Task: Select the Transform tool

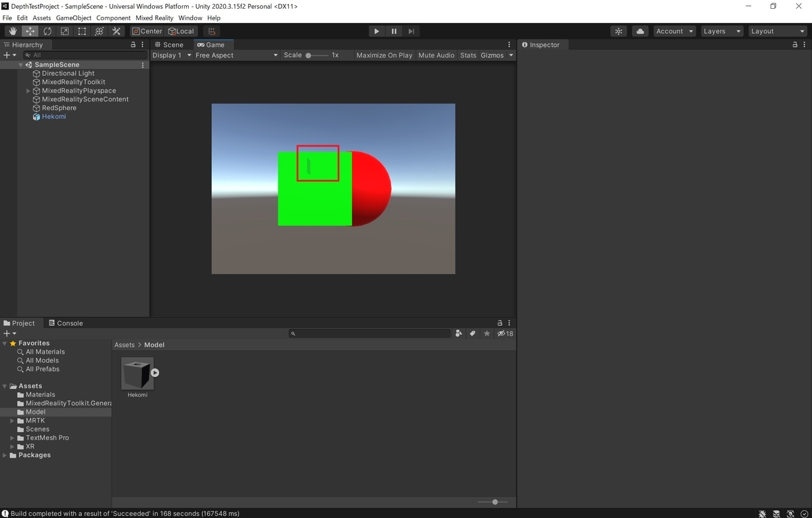Action: point(99,31)
